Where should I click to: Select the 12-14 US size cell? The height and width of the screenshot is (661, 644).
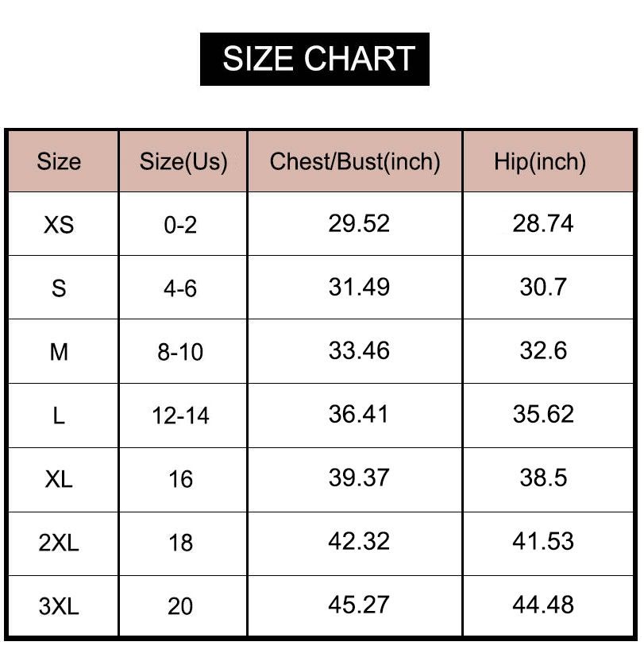pyautogui.click(x=183, y=416)
